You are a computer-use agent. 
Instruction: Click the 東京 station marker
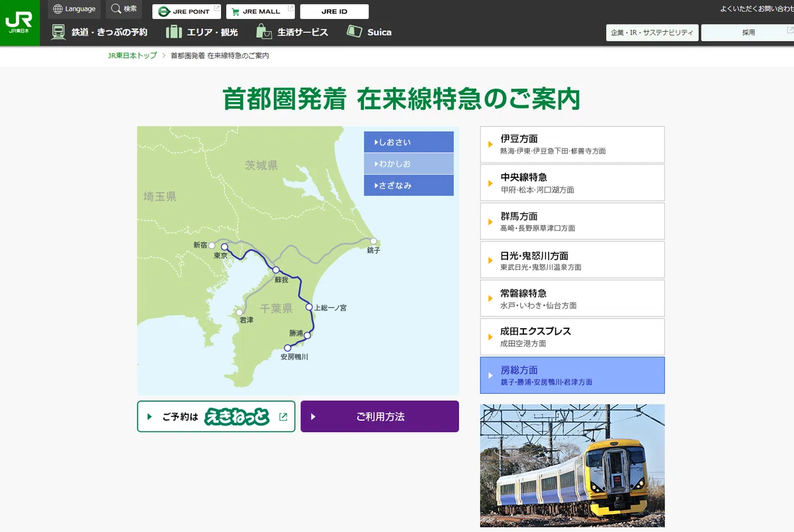pyautogui.click(x=224, y=247)
